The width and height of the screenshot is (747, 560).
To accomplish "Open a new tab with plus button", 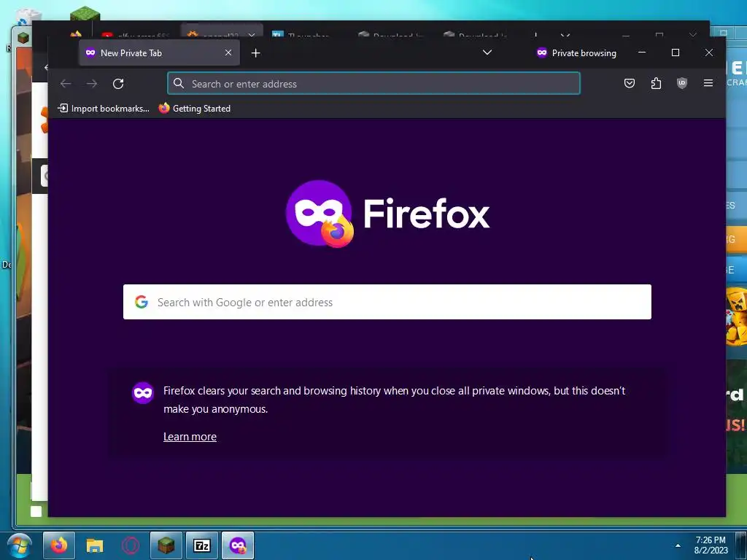I will (256, 52).
